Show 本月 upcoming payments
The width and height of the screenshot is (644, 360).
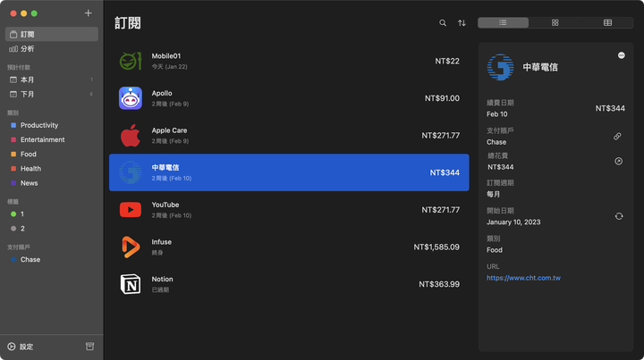pos(52,80)
